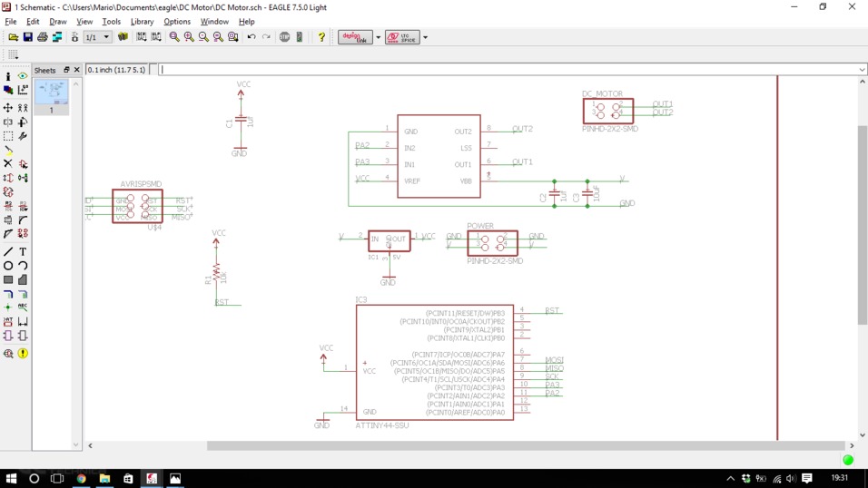Expand the LTspice dropdown arrow
This screenshot has height=488, width=868.
(425, 37)
